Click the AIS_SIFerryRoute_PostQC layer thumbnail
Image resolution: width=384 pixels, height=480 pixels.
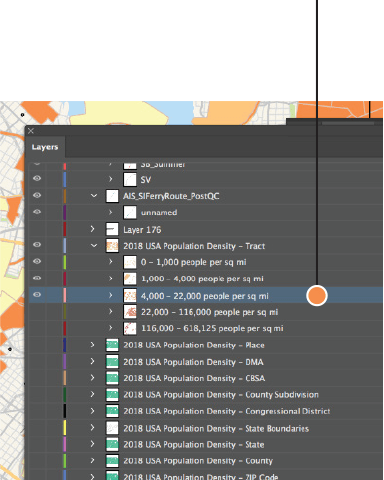pos(112,196)
